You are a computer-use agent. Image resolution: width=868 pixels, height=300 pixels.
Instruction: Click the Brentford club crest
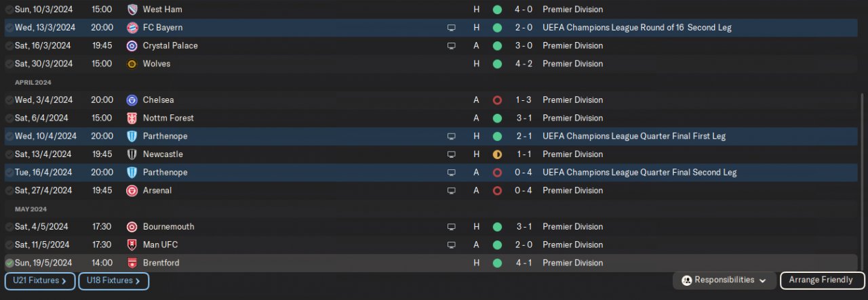point(132,263)
